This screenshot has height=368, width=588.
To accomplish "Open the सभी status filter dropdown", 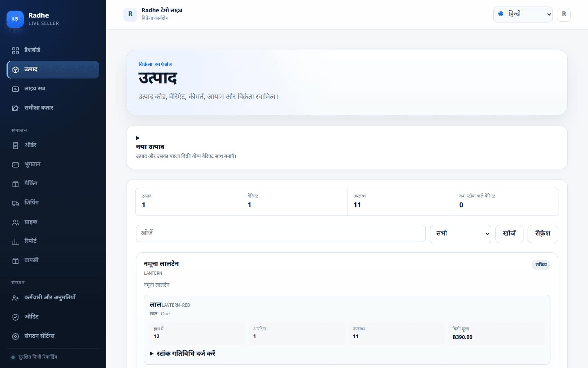I will click(460, 234).
